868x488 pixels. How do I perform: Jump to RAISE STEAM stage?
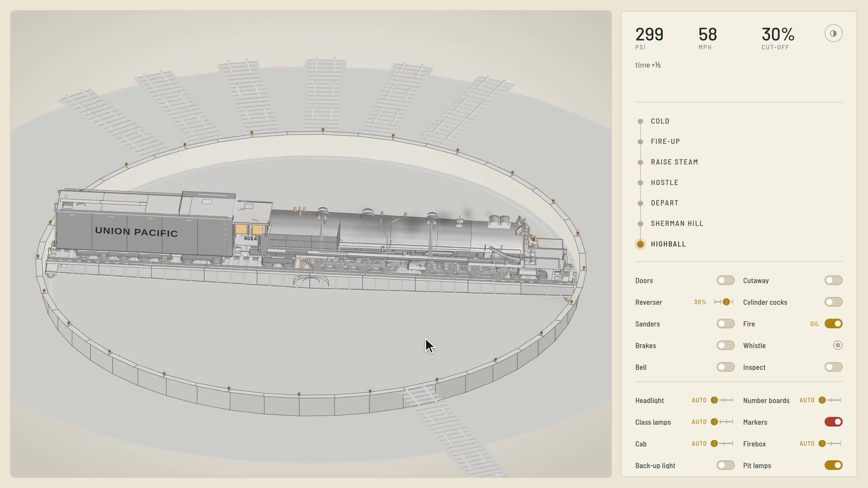(x=674, y=162)
